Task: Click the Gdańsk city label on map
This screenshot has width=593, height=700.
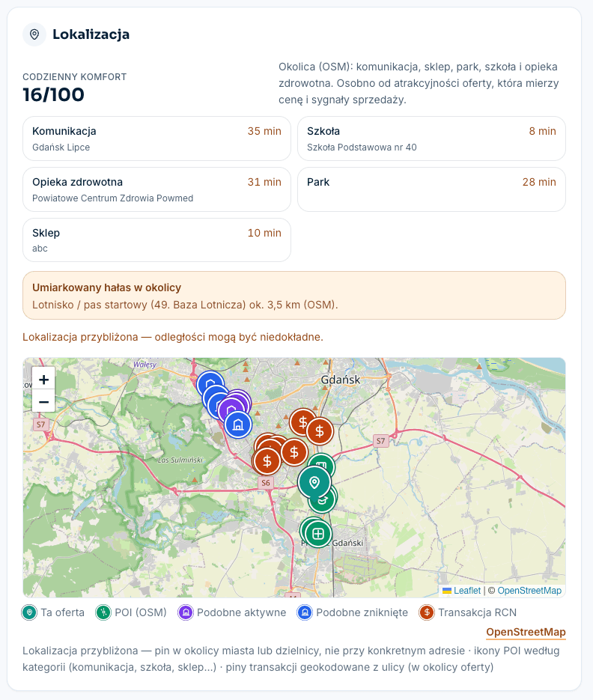Action: (x=340, y=380)
